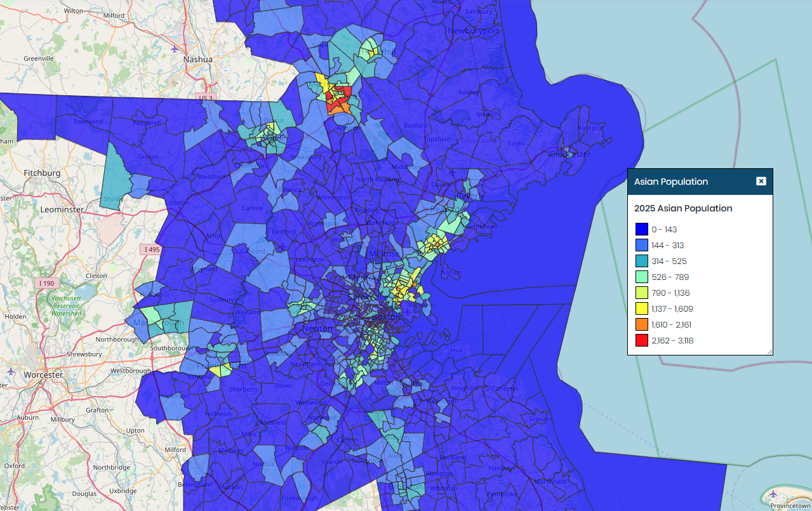The width and height of the screenshot is (812, 511).
Task: Click the '0 - 143' range label
Action: pos(664,230)
